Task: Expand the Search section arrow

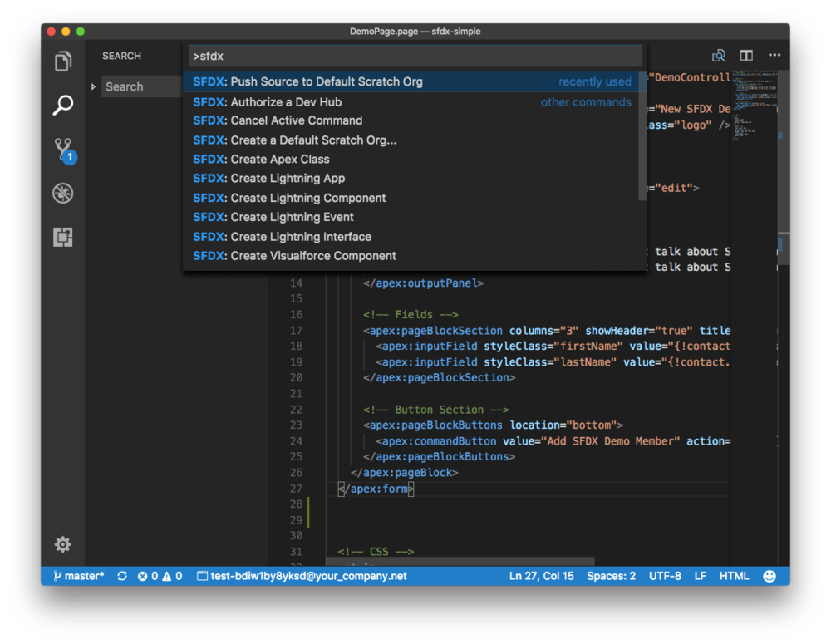Action: pos(93,86)
